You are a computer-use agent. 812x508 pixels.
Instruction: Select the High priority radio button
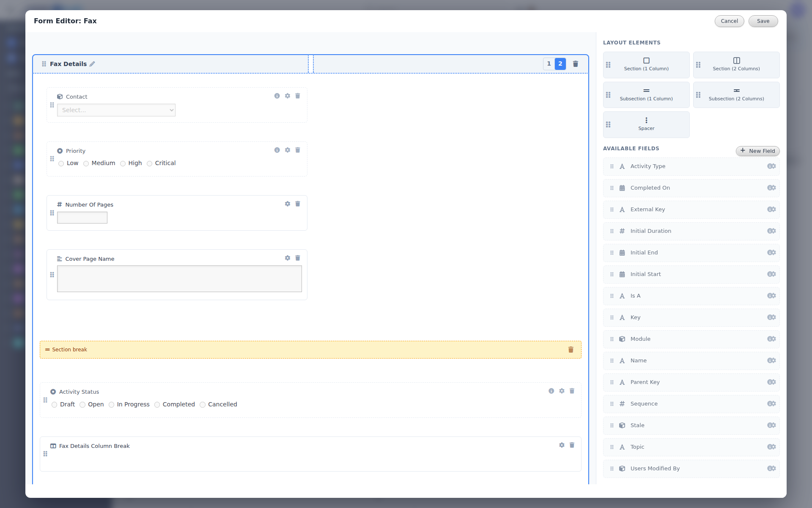(123, 163)
